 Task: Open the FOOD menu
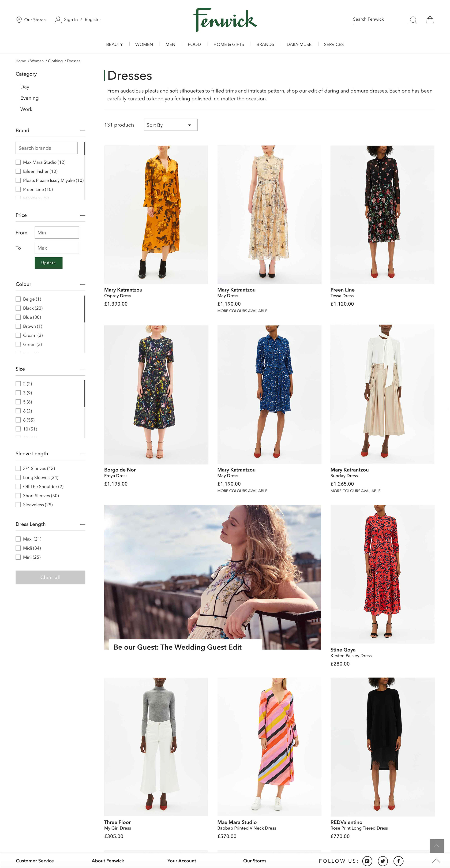(x=194, y=45)
